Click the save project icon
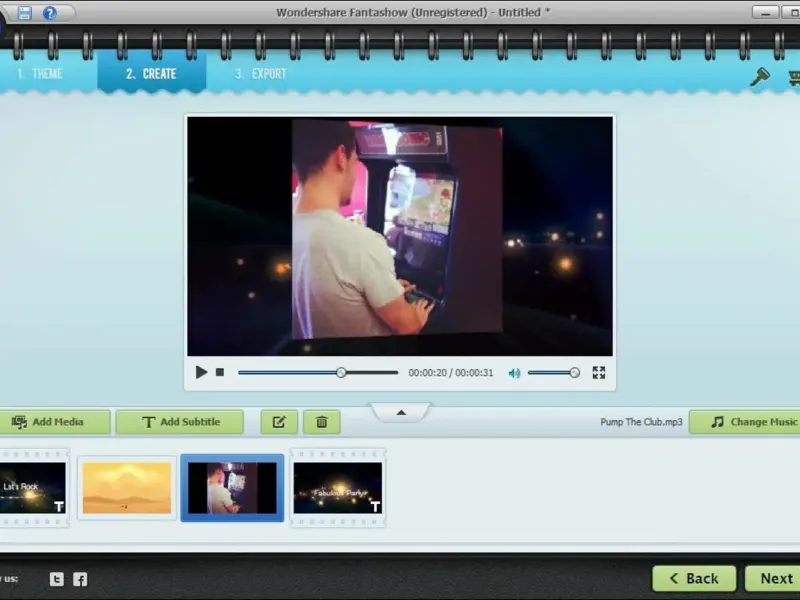This screenshot has height=600, width=800. 24,13
